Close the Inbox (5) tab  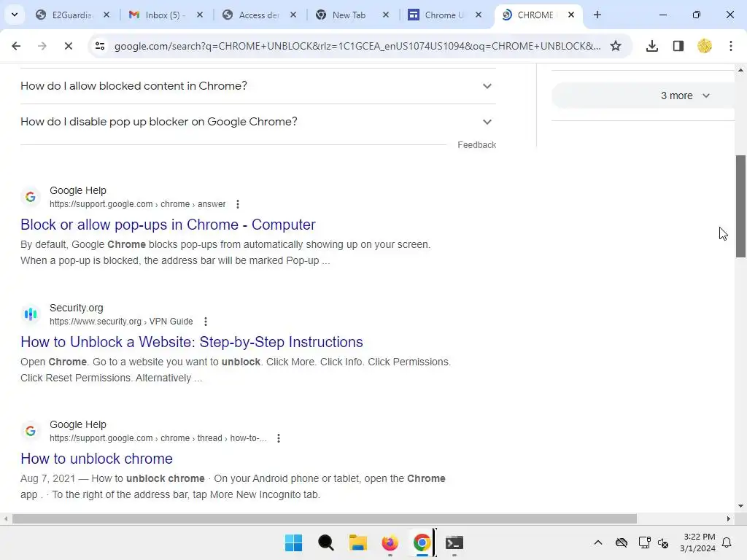tap(200, 15)
